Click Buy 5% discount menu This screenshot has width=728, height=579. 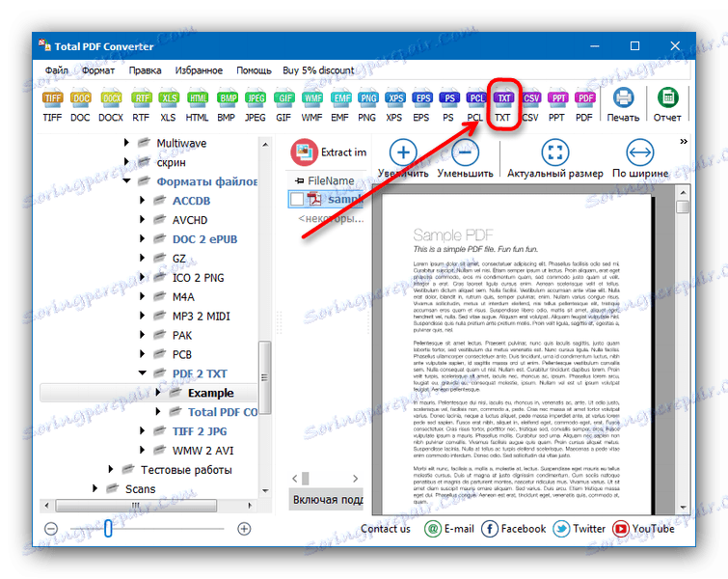coord(318,70)
